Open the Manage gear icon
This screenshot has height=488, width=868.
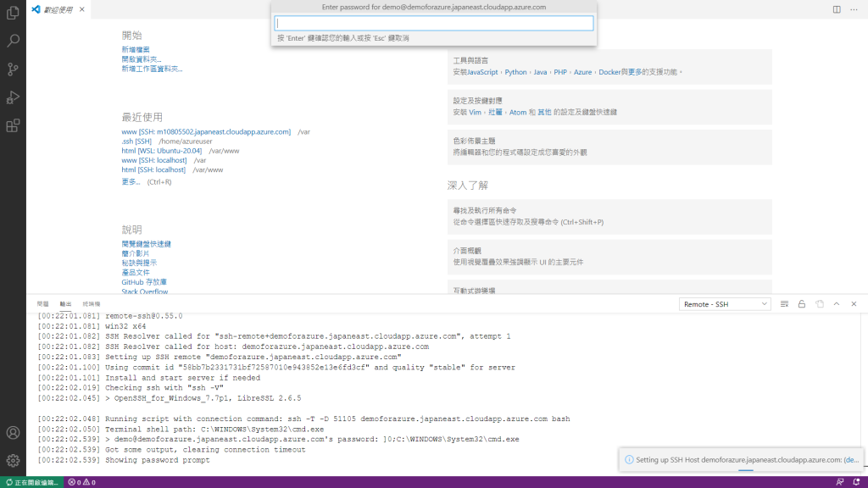tap(13, 460)
